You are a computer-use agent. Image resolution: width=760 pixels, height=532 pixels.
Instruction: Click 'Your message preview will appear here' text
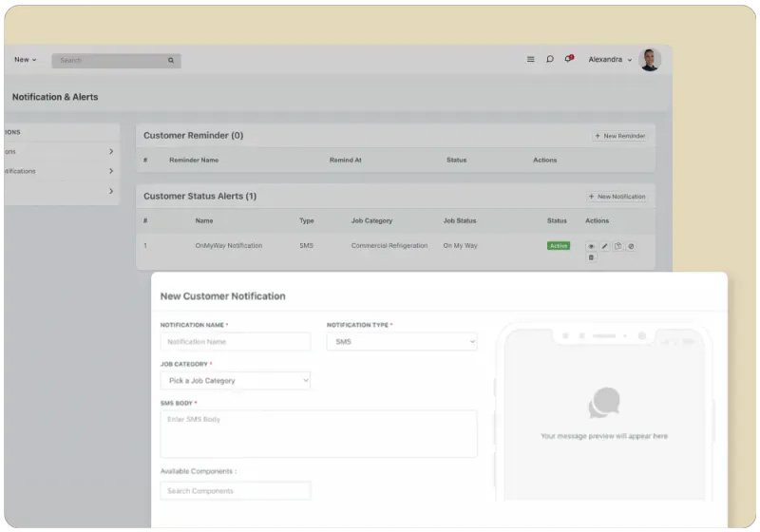point(604,436)
